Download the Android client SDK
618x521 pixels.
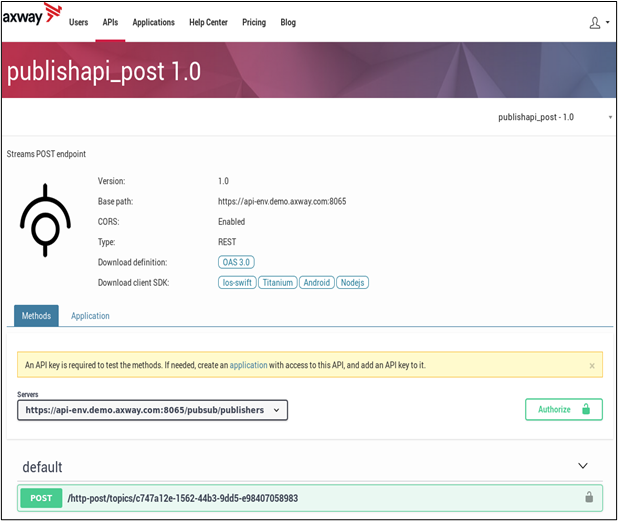[316, 283]
